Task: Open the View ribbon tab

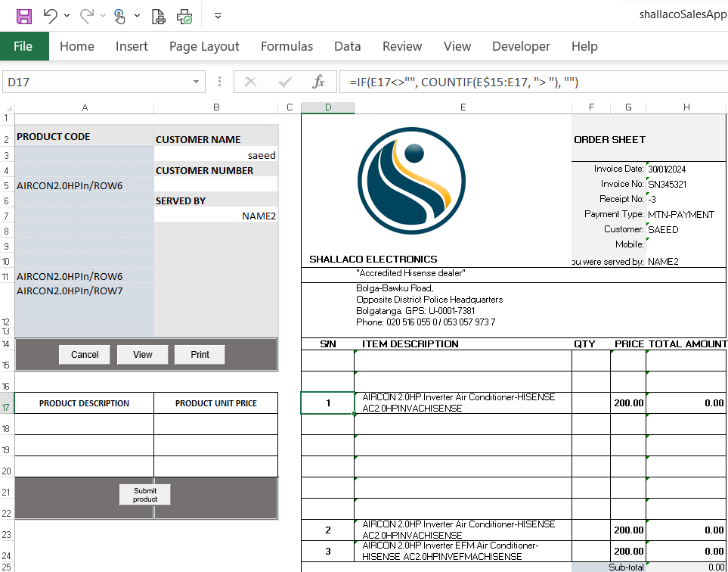Action: (x=457, y=46)
